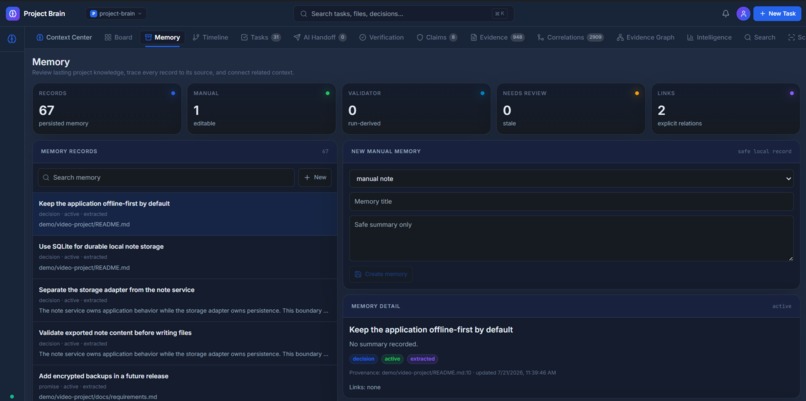The width and height of the screenshot is (806, 401).
Task: Click the extracted tag in Memory Detail
Action: [x=423, y=359]
